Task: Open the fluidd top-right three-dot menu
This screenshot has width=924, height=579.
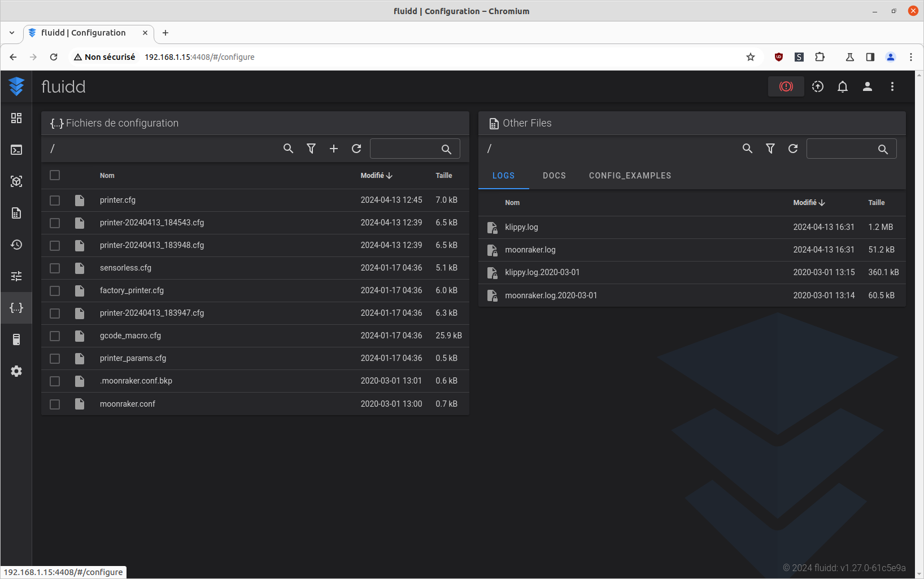Action: click(x=892, y=86)
